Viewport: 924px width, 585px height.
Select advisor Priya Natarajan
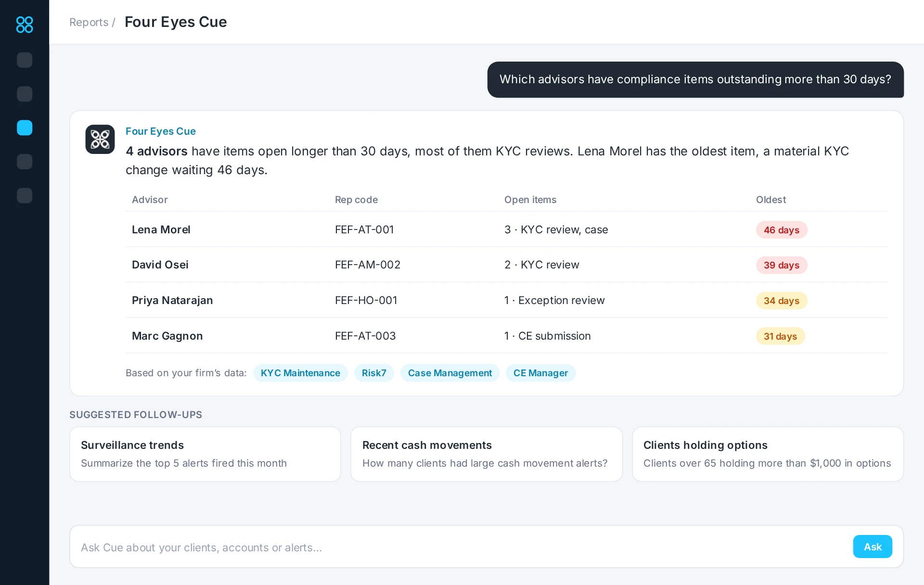point(172,300)
